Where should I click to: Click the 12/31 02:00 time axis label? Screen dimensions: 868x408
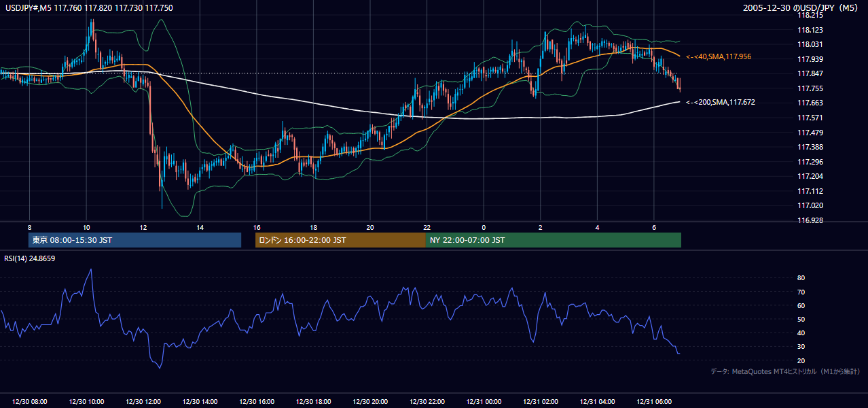[x=541, y=402]
